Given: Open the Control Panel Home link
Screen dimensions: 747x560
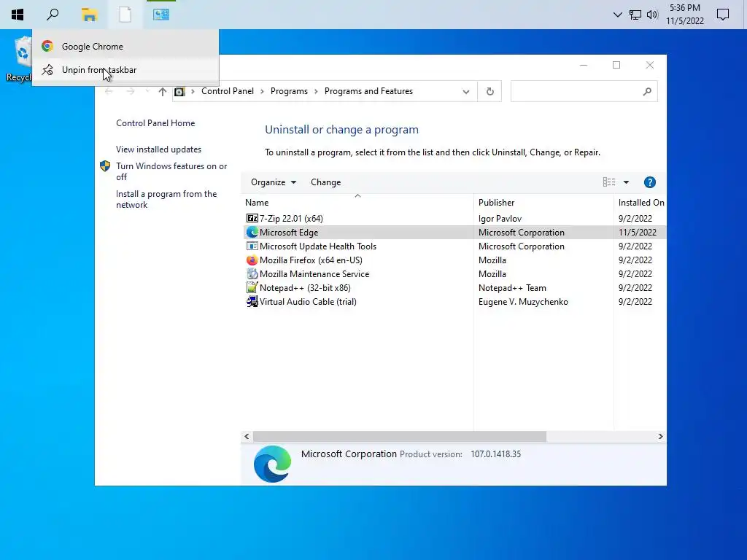Looking at the screenshot, I should 155,122.
